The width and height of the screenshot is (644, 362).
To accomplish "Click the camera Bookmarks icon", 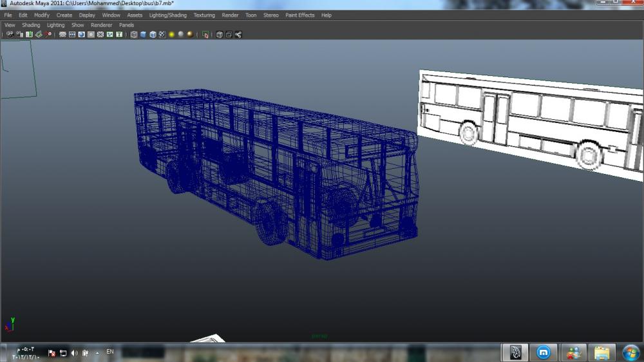I will click(29, 35).
